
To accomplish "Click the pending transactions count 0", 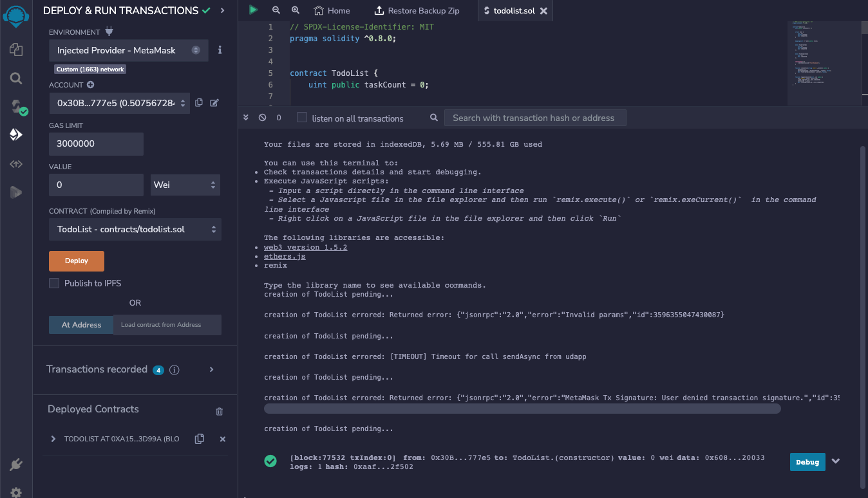I will click(x=279, y=118).
